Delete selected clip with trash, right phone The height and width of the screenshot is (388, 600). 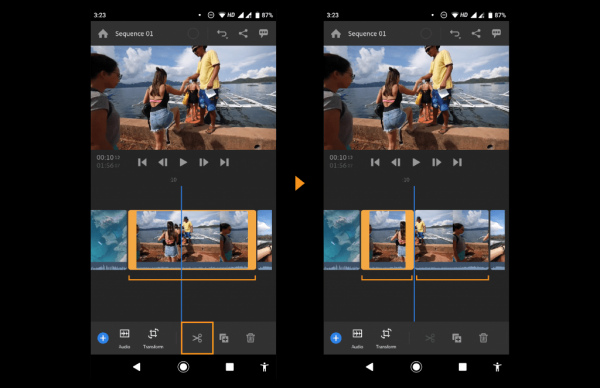click(483, 338)
